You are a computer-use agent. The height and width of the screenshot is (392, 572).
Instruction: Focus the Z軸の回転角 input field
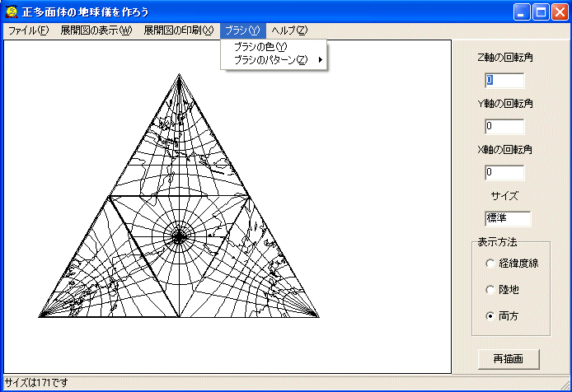[x=504, y=80]
